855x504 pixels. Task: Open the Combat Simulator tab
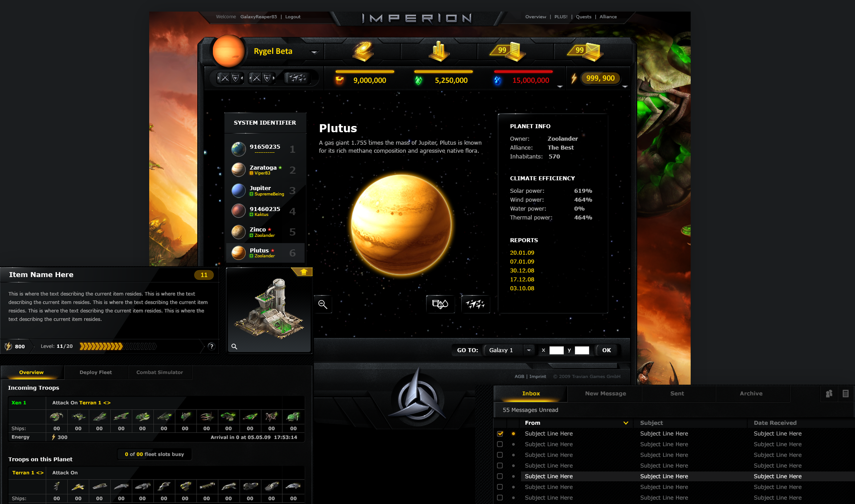point(160,372)
